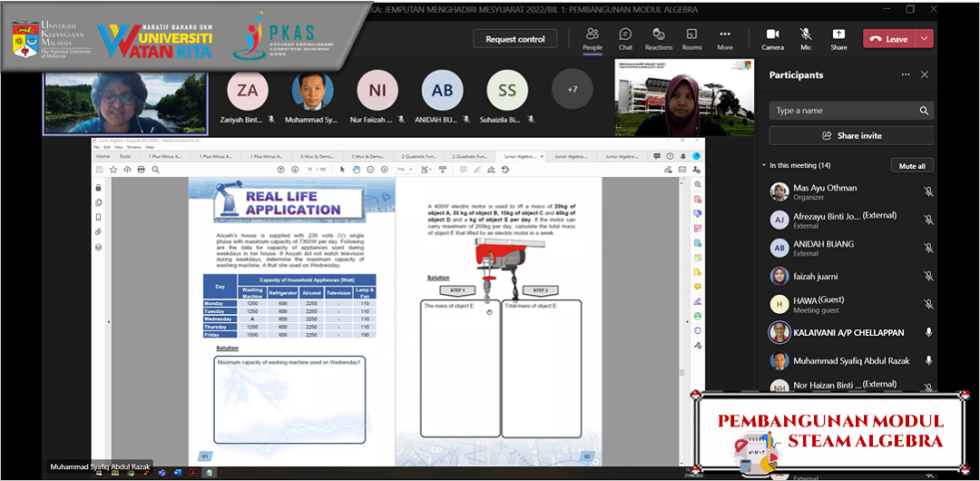Click the People icon in the meeting toolbar
980x481 pixels.
pos(592,38)
